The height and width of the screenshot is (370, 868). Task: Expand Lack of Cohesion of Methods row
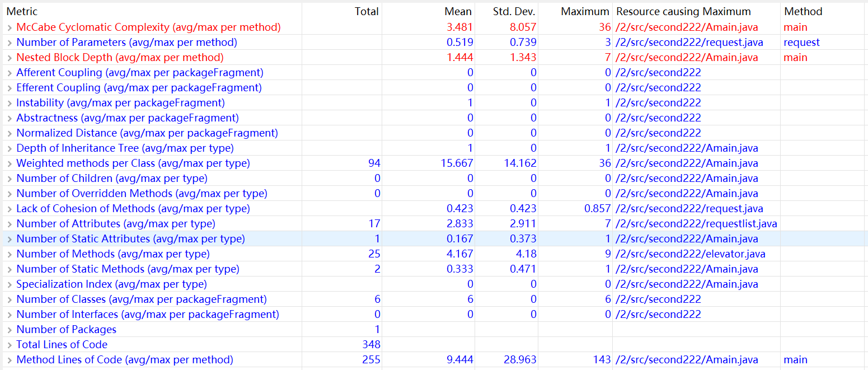[10, 209]
